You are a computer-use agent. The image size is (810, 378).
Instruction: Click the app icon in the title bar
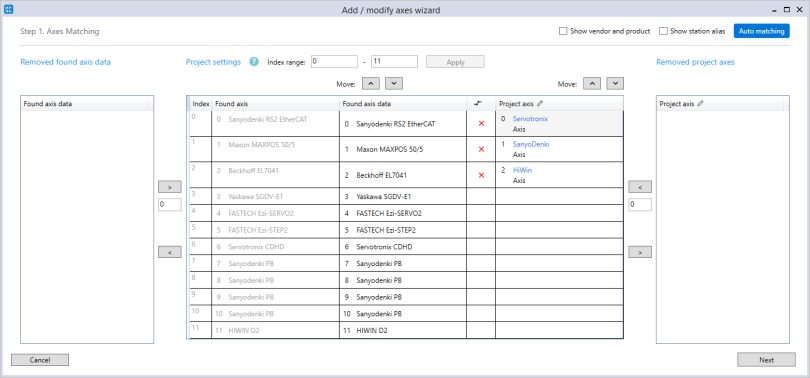click(x=9, y=10)
